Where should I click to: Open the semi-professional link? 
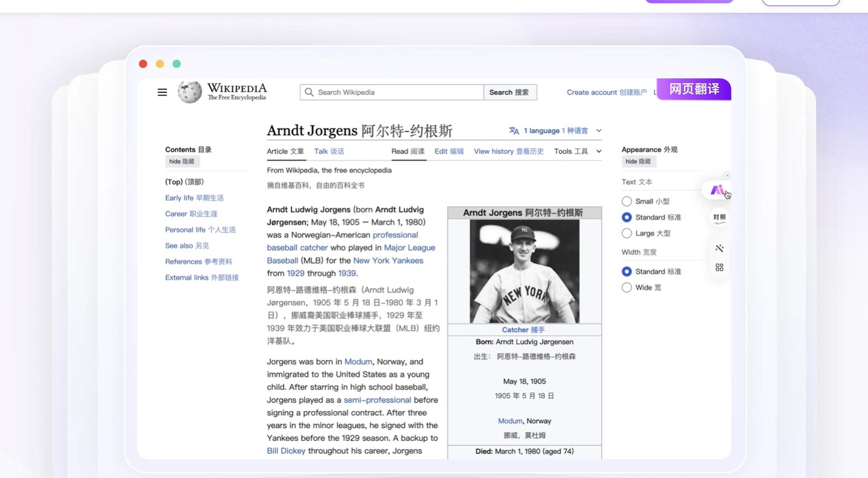pos(377,400)
